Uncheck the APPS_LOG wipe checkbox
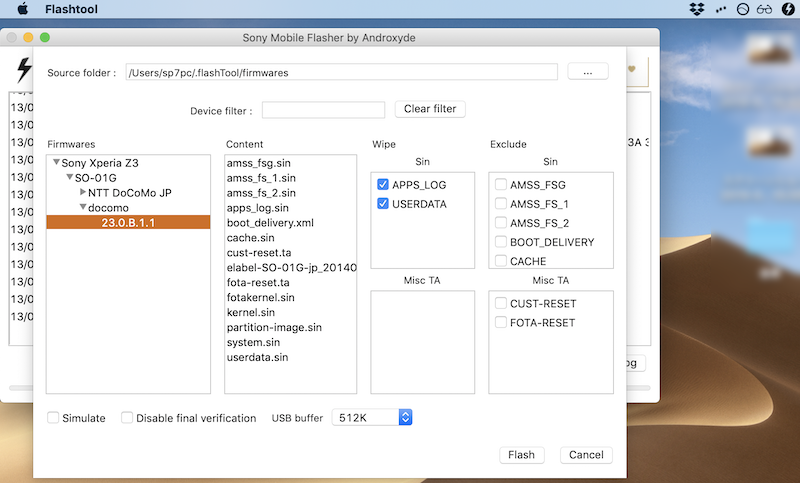The height and width of the screenshot is (483, 800). (x=384, y=185)
